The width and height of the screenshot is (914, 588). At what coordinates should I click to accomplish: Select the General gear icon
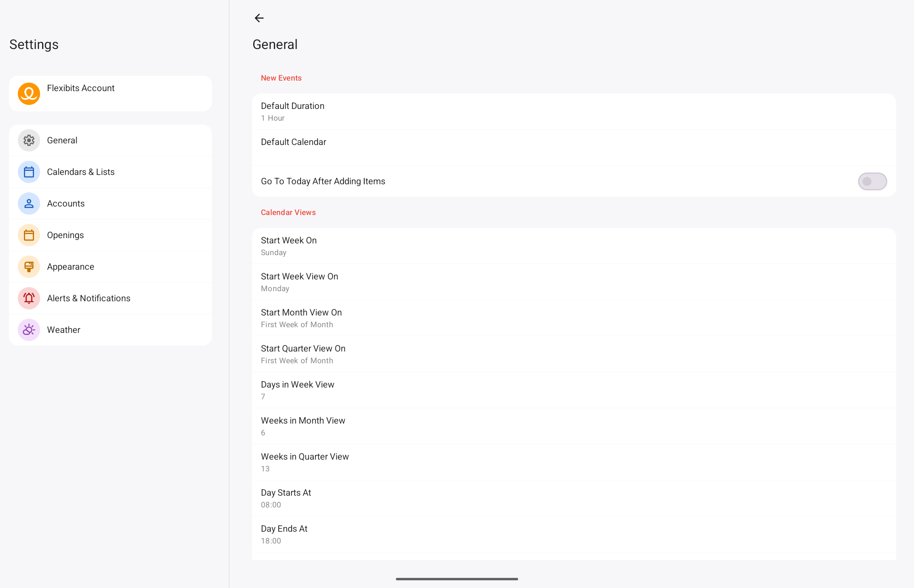[29, 140]
